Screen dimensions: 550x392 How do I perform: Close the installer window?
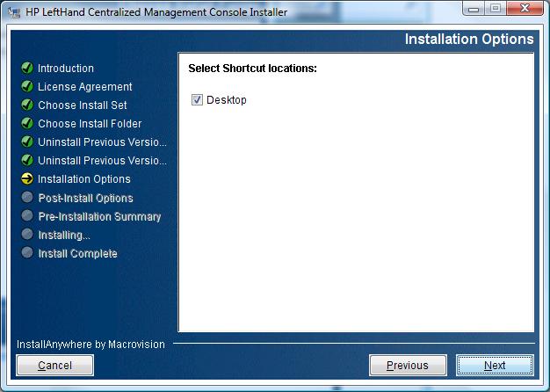[525, 9]
